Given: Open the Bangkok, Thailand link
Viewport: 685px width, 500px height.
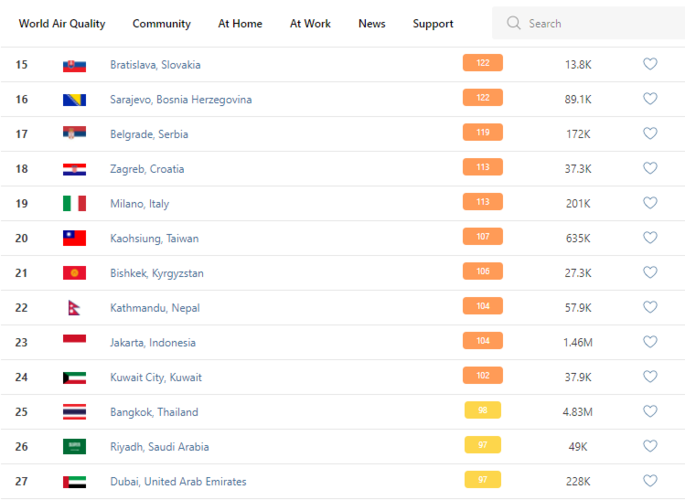Looking at the screenshot, I should 154,412.
